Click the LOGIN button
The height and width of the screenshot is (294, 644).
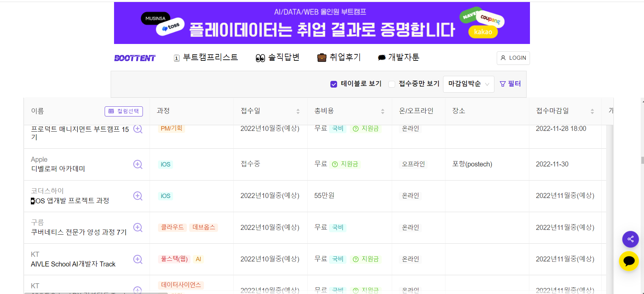click(513, 58)
